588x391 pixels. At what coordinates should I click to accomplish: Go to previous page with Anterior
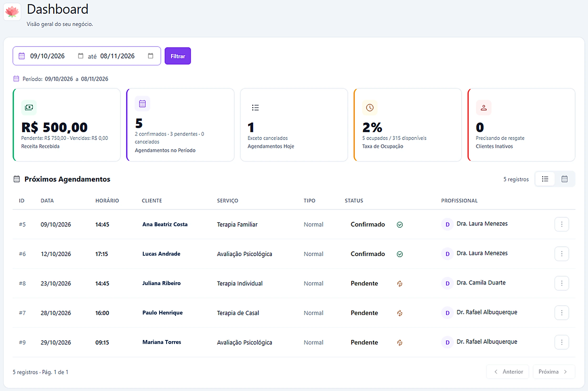tap(508, 372)
